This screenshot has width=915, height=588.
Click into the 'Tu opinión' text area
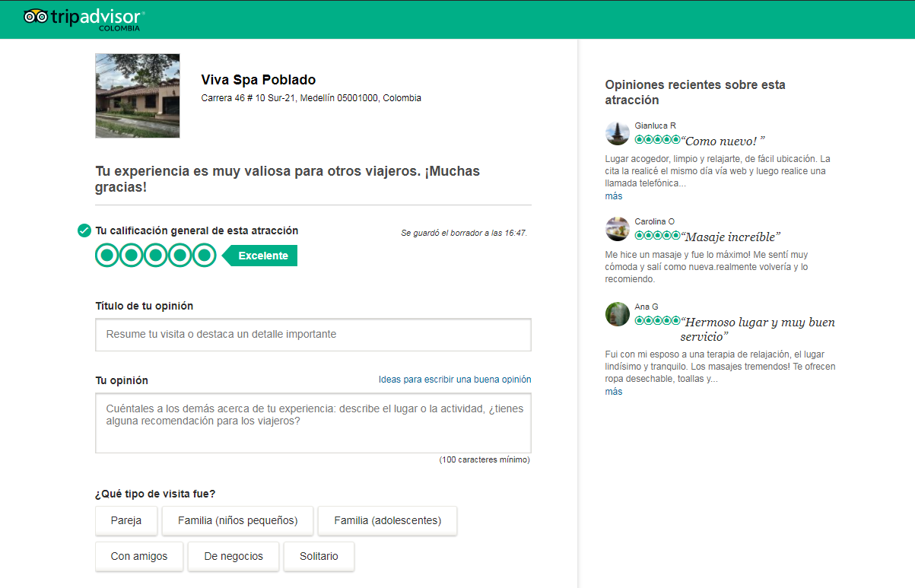(x=313, y=423)
